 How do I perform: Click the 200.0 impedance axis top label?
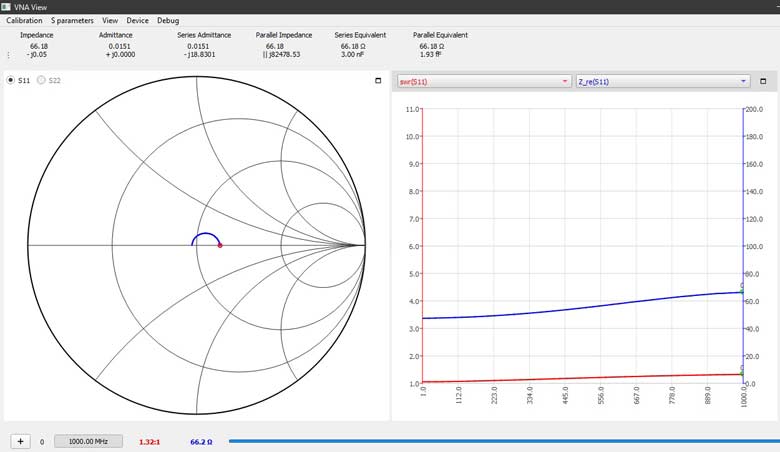[755, 109]
